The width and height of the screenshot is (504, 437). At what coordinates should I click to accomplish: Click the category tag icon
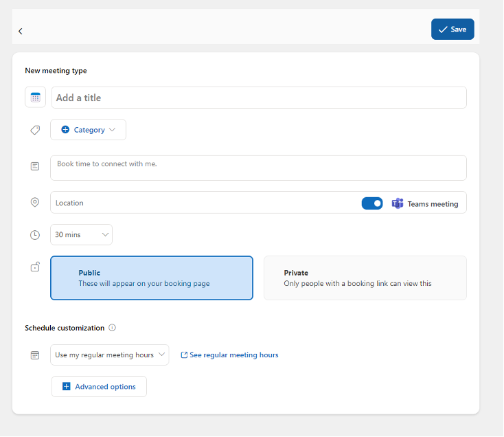click(x=35, y=130)
